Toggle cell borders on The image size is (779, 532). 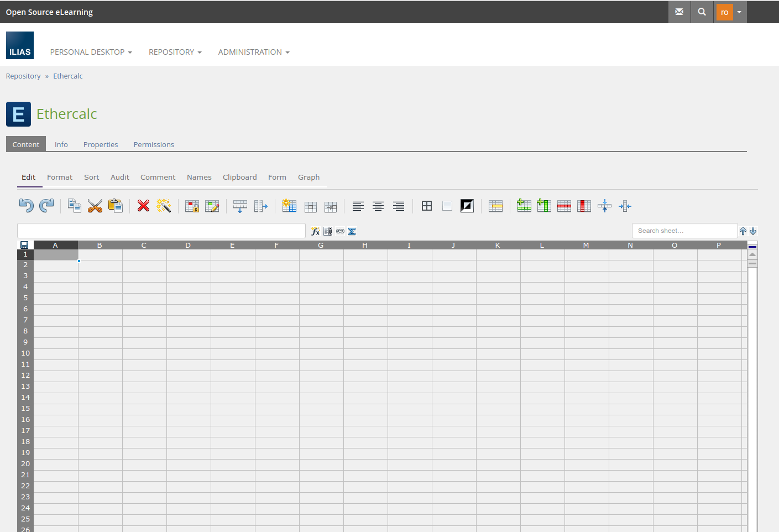tap(427, 205)
